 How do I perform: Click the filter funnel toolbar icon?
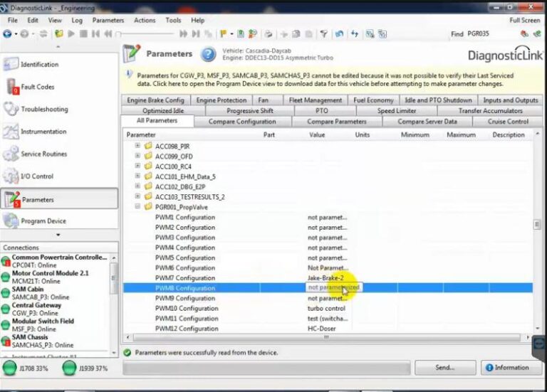[324, 34]
